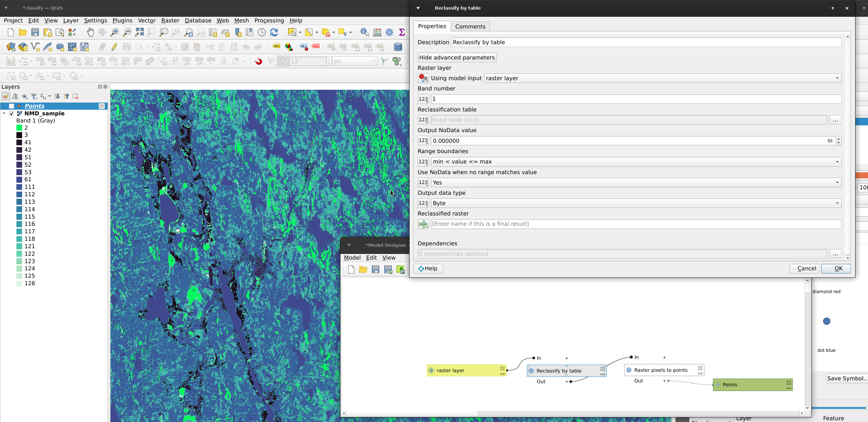Click the Zoom Out magnifier tool

pos(127,32)
